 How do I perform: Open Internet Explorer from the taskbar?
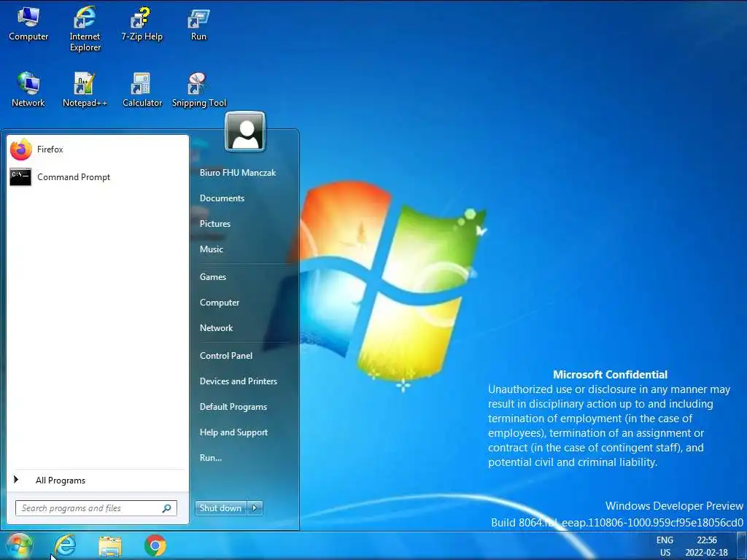click(65, 545)
